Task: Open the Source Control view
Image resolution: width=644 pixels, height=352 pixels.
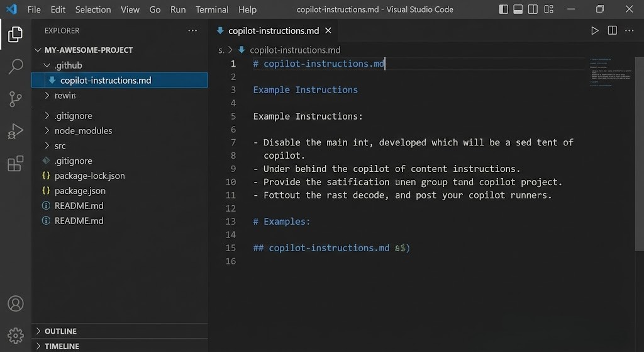Action: click(x=15, y=99)
